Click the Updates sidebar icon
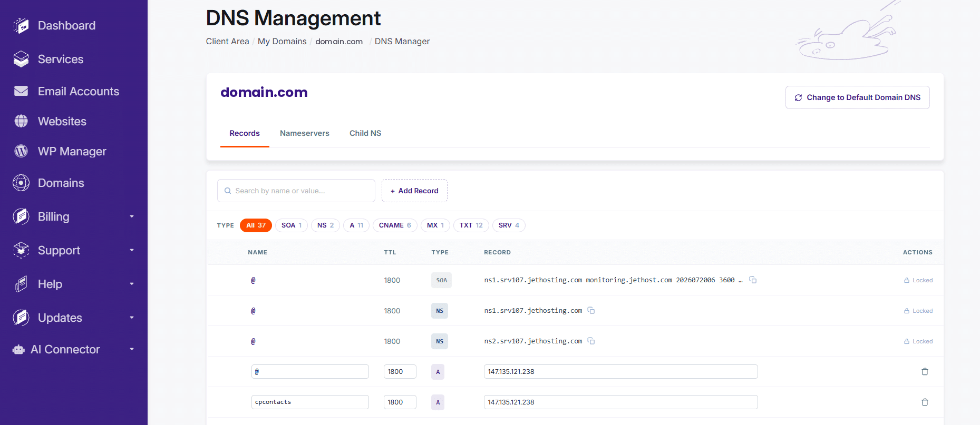The height and width of the screenshot is (425, 980). (x=21, y=318)
